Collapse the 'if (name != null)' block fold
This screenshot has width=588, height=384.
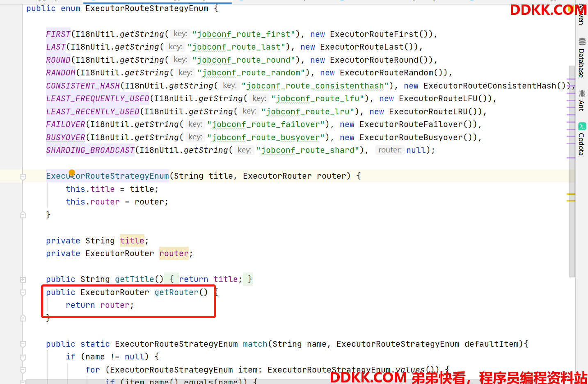pos(23,357)
